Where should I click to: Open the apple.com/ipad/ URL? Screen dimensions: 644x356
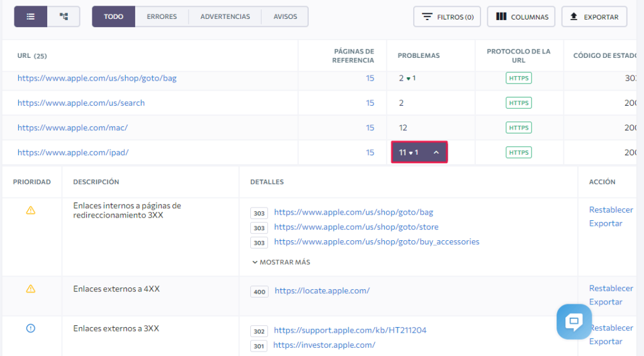pyautogui.click(x=73, y=152)
